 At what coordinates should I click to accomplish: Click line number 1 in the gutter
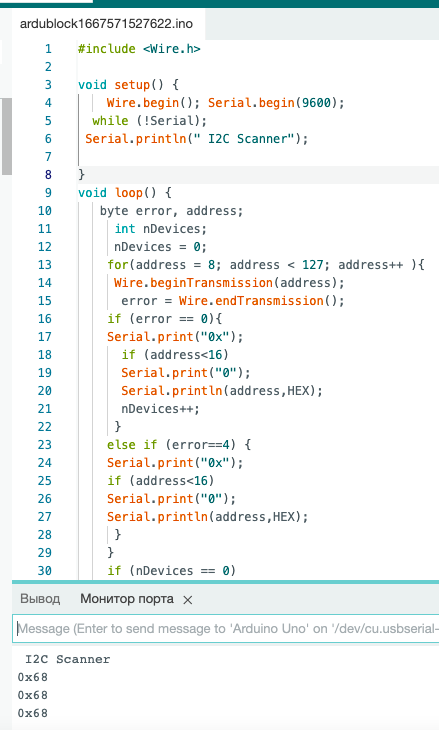48,49
